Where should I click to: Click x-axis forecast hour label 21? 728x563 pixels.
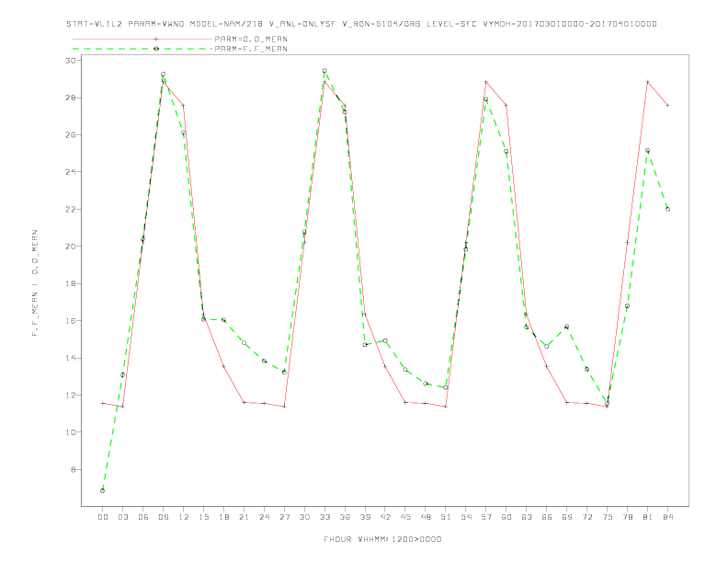click(244, 517)
